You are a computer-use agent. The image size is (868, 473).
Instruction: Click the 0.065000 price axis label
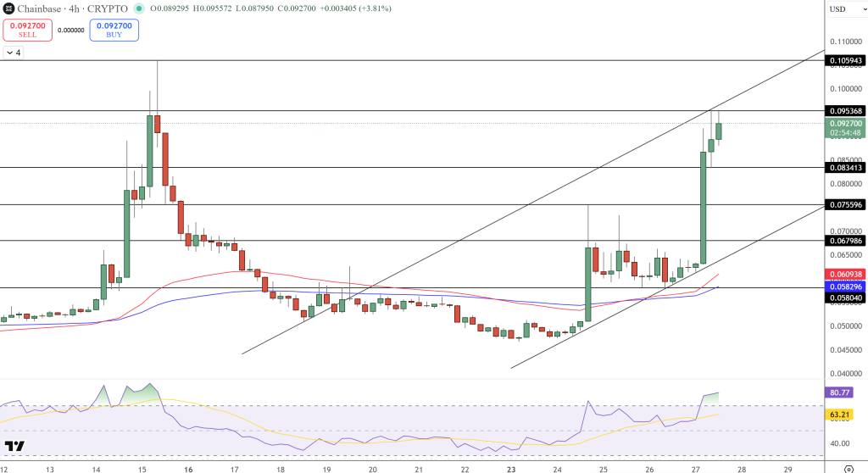[x=846, y=255]
